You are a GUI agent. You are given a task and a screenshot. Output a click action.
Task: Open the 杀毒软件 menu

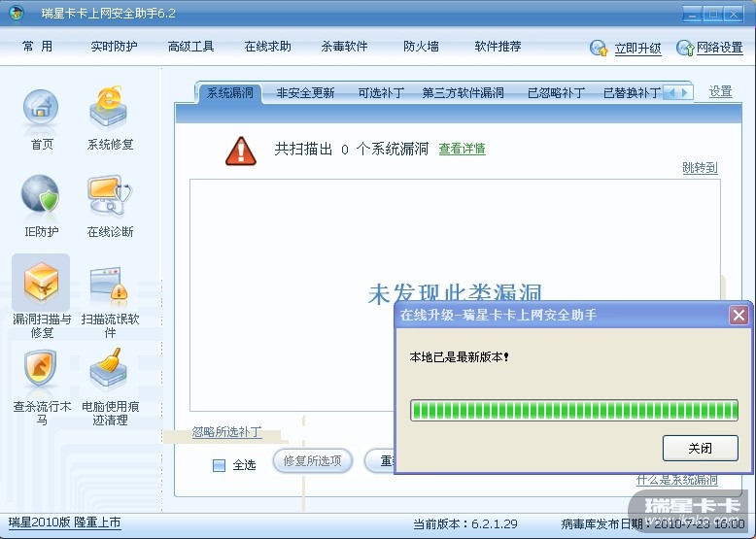[x=344, y=47]
